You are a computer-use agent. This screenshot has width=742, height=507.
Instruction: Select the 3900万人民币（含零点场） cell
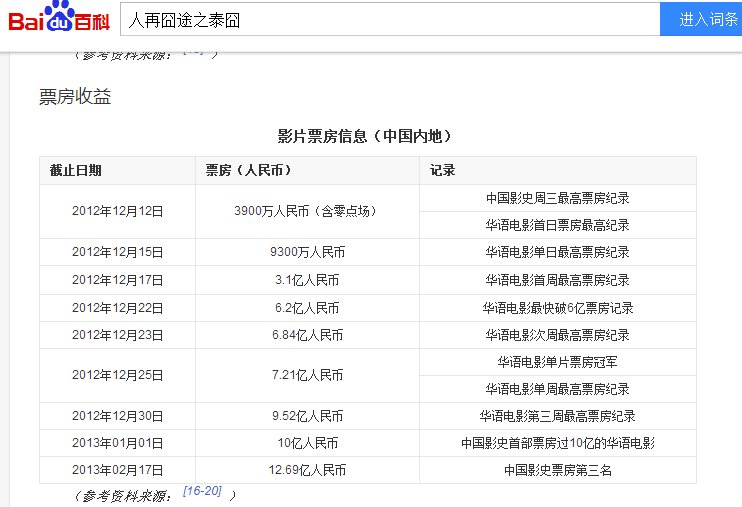306,211
